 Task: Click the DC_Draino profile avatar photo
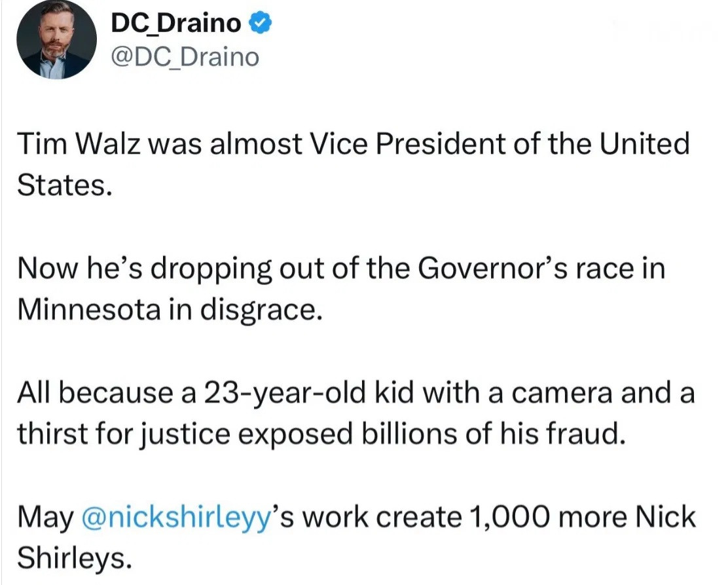click(x=56, y=39)
